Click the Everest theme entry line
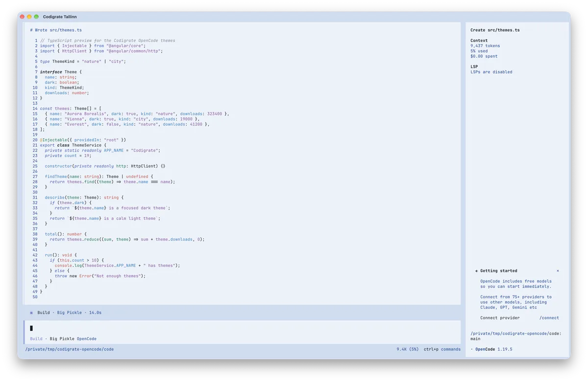588x382 pixels. (127, 124)
